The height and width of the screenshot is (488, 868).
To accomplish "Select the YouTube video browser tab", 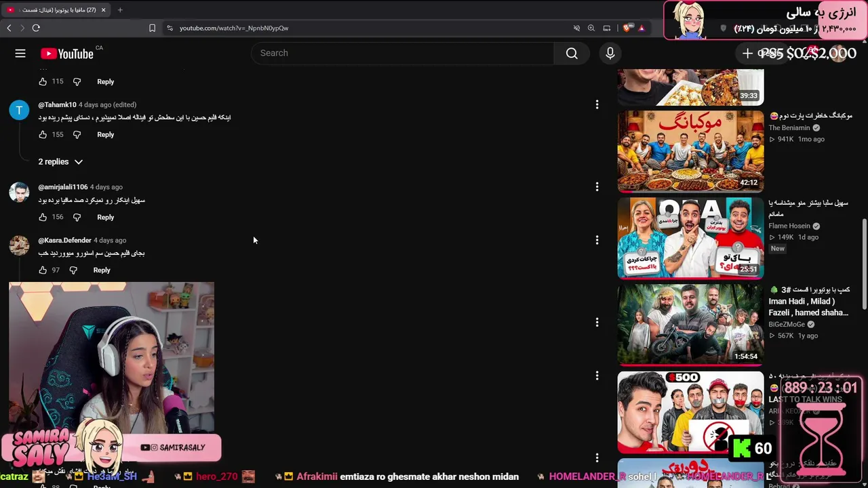I will (56, 9).
